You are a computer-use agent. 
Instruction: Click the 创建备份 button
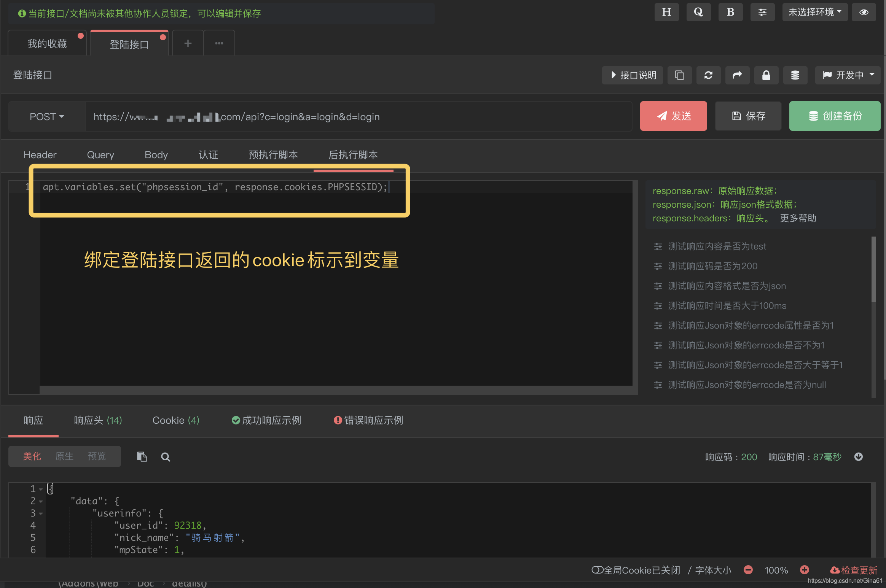tap(835, 116)
